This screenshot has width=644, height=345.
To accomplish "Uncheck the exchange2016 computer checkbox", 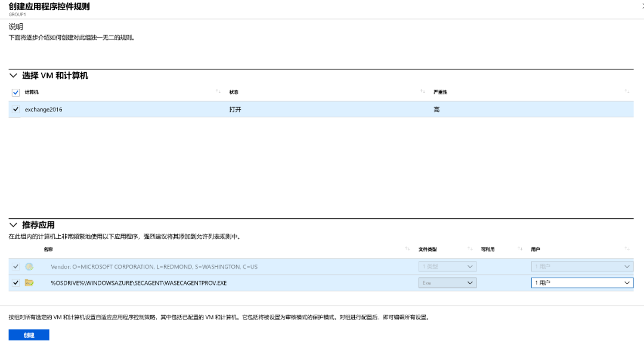I will [16, 109].
